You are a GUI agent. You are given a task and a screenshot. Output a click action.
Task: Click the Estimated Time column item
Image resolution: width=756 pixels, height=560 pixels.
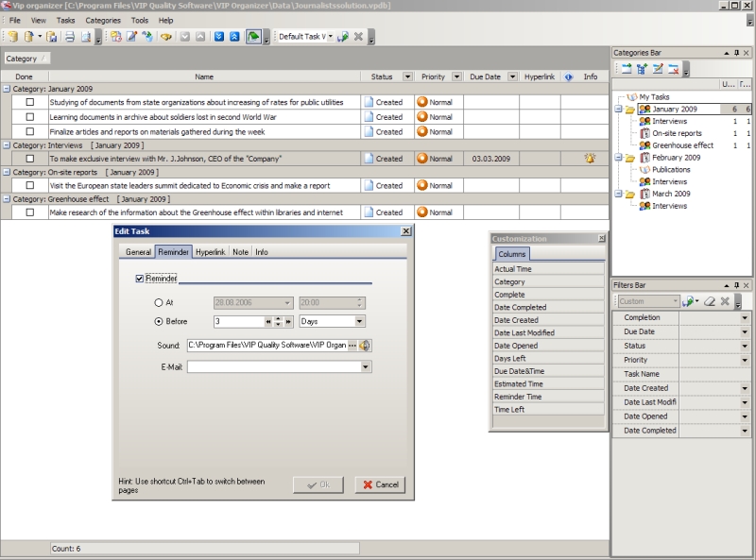[x=519, y=384]
